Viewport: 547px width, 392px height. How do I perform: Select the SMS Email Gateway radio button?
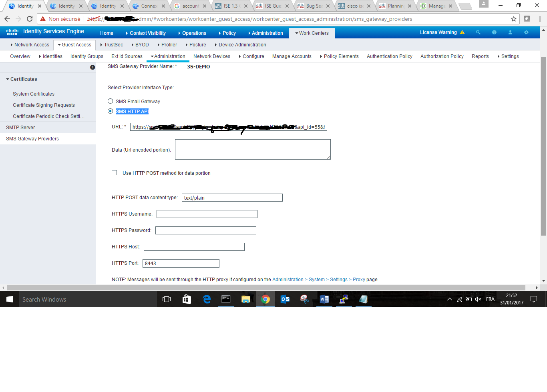(110, 101)
